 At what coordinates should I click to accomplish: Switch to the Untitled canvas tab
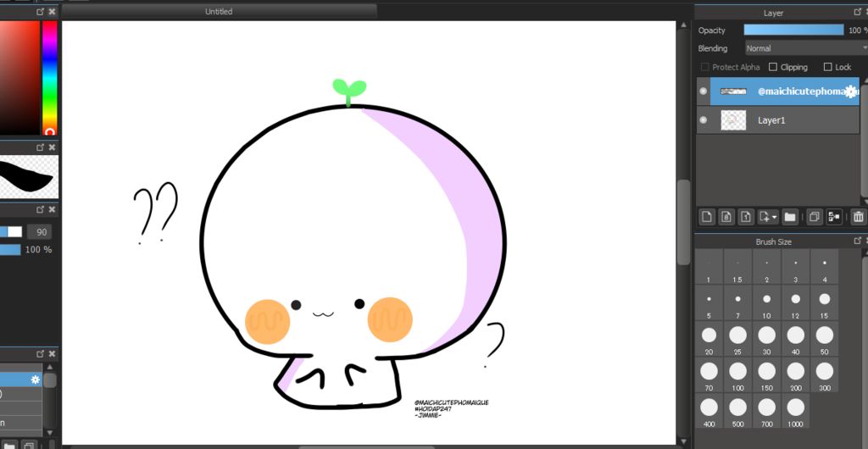[219, 11]
